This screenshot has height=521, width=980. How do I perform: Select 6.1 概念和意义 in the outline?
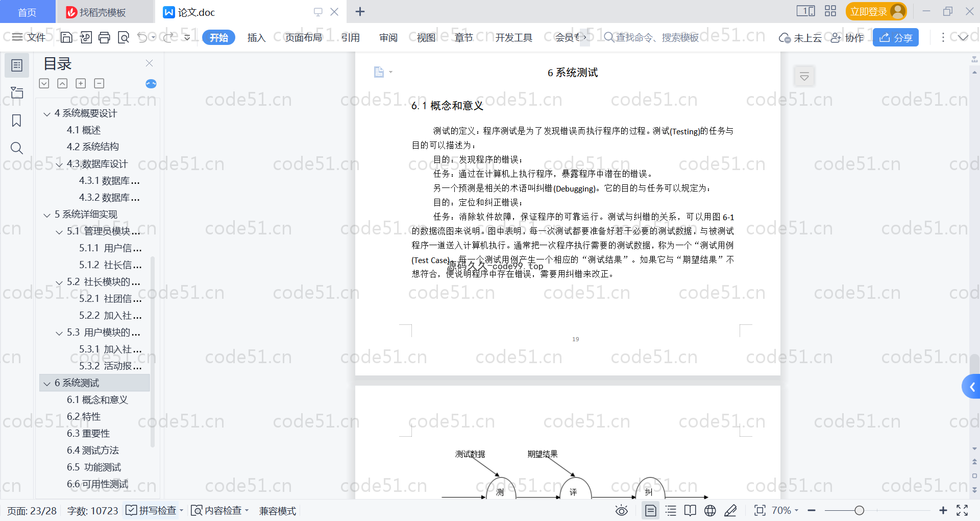pos(97,400)
